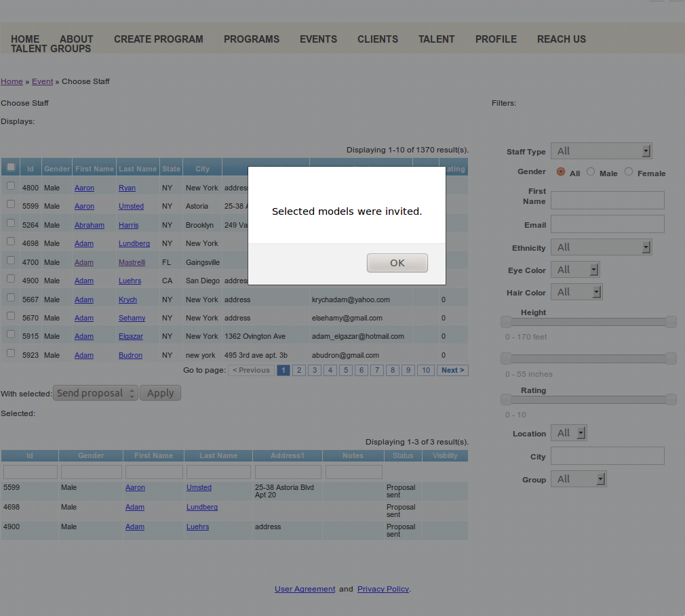The image size is (685, 616).
Task: Go to the Next page of results
Action: [452, 370]
